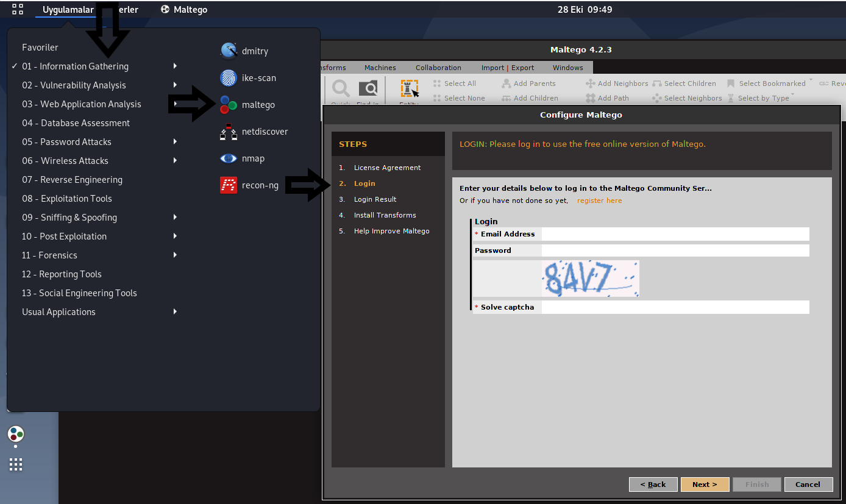Click Add Neighbors in the Maltego toolbar
The image size is (846, 504).
[x=617, y=83]
